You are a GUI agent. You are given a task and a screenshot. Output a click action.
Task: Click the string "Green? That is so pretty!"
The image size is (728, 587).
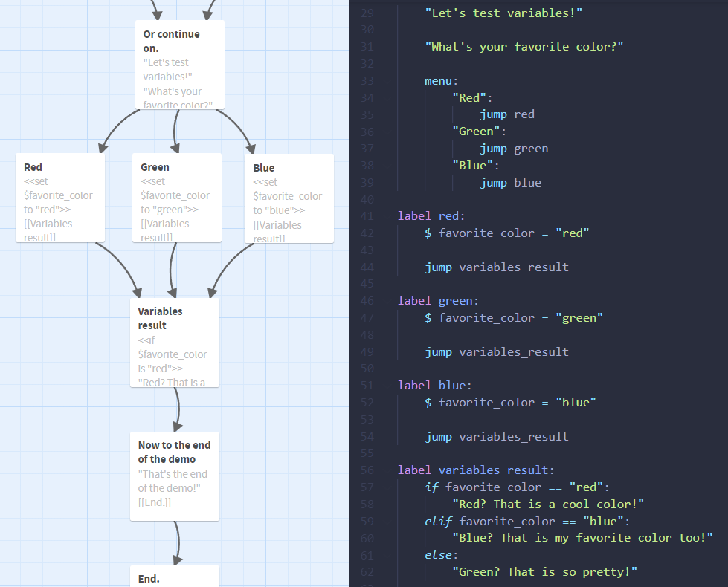(x=544, y=571)
